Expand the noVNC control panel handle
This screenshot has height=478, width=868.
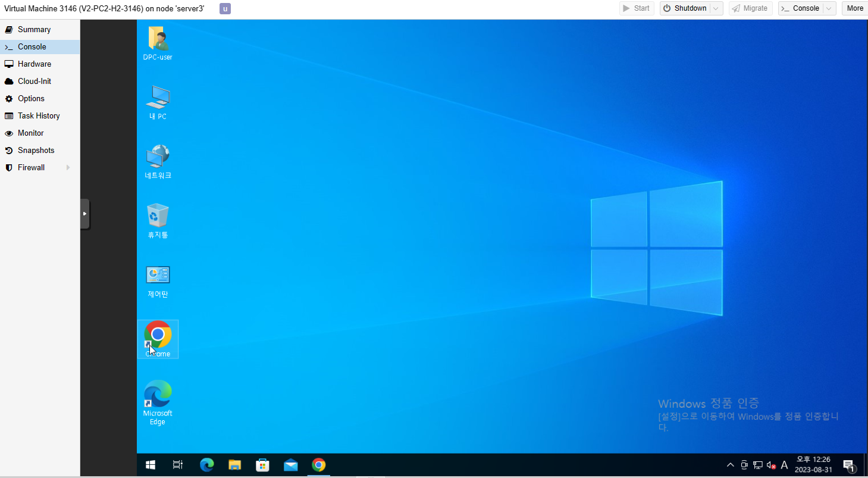84,214
